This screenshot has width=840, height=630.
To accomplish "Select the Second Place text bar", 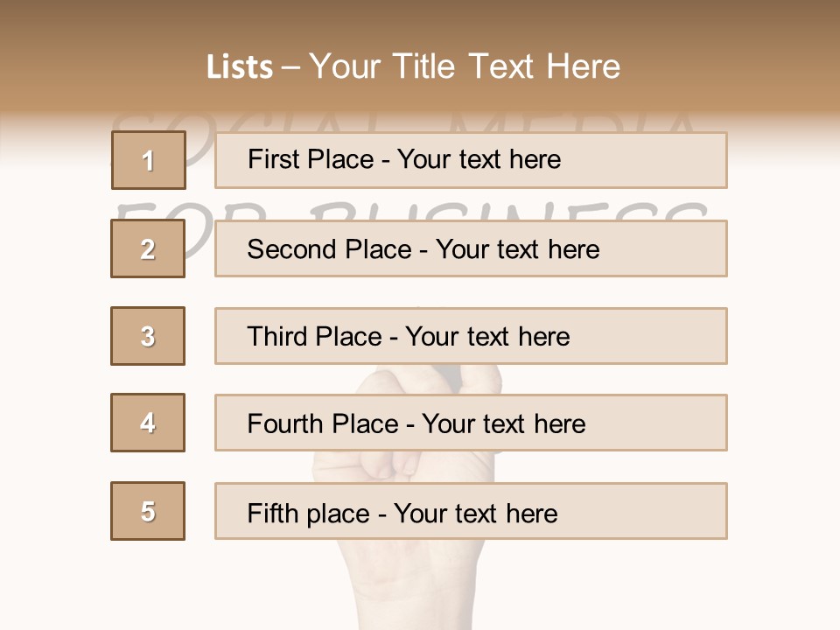I will (x=471, y=249).
